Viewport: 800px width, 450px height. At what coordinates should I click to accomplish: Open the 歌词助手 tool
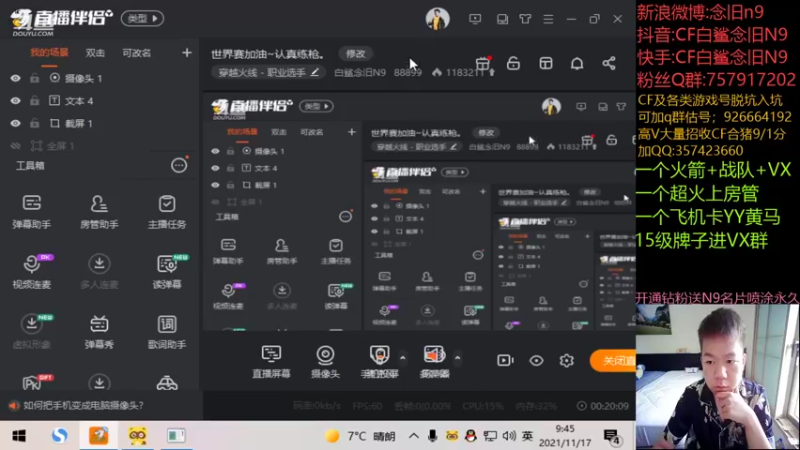coord(167,331)
